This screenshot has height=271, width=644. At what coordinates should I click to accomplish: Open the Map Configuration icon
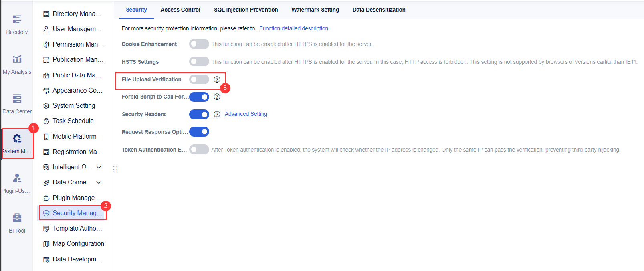click(x=46, y=243)
